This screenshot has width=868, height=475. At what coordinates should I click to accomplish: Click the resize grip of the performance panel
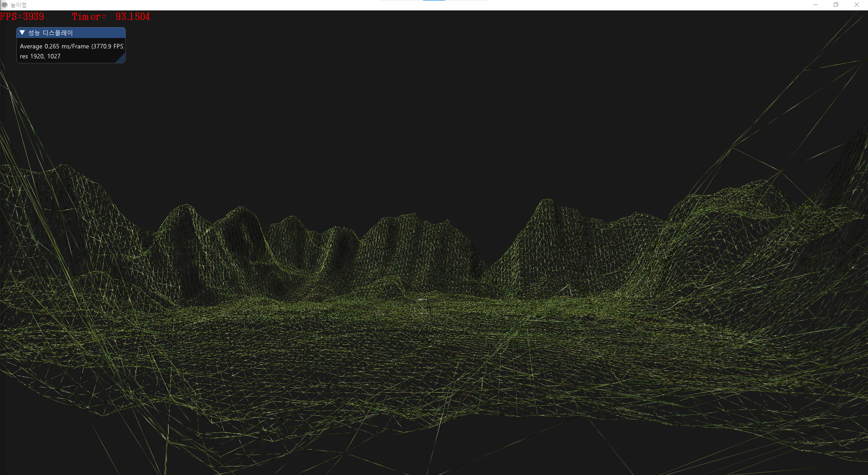(x=121, y=58)
